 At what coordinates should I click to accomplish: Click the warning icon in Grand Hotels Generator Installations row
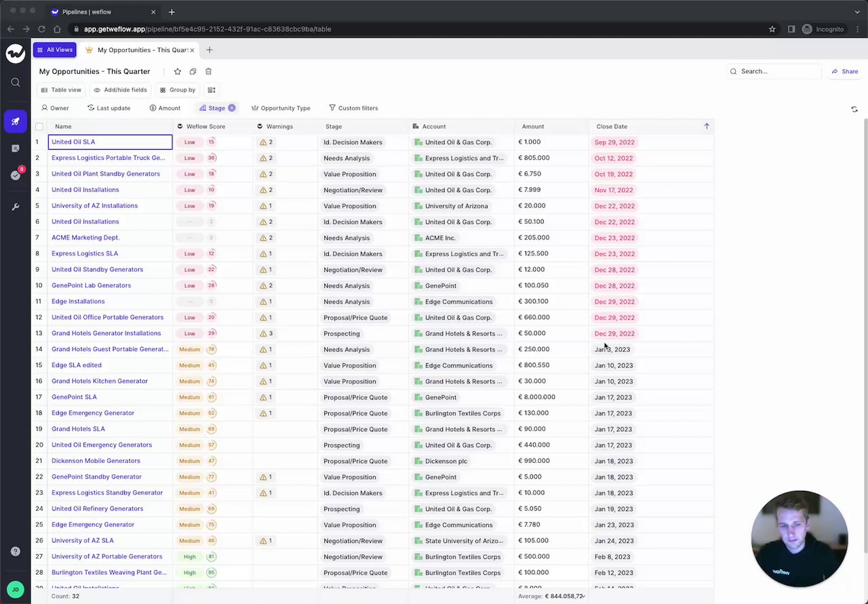click(x=263, y=334)
